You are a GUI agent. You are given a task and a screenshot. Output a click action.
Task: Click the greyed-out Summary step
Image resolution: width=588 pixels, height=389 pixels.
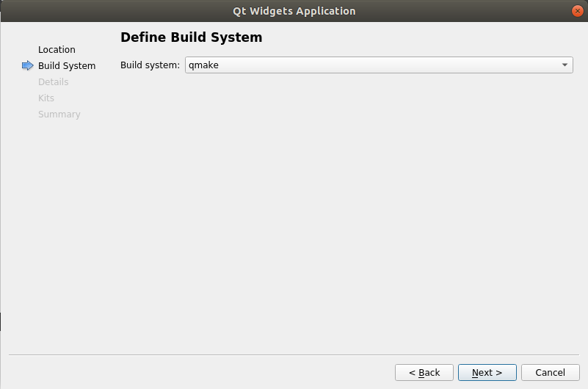(x=59, y=114)
